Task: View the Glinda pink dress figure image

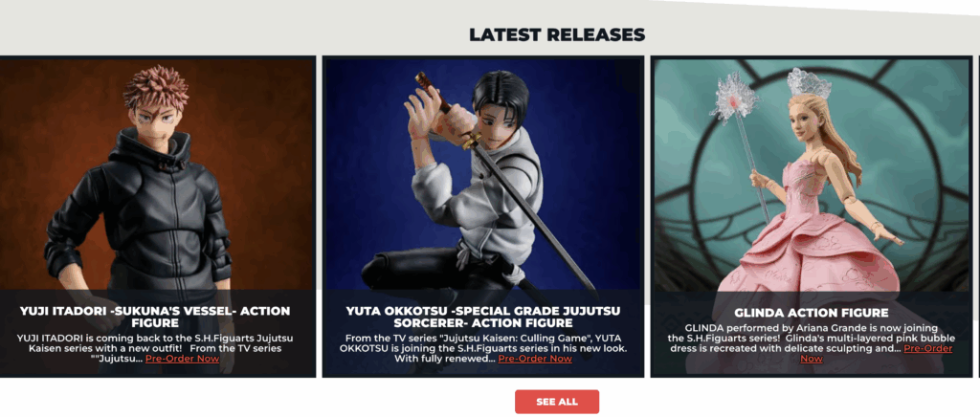Action: click(812, 175)
